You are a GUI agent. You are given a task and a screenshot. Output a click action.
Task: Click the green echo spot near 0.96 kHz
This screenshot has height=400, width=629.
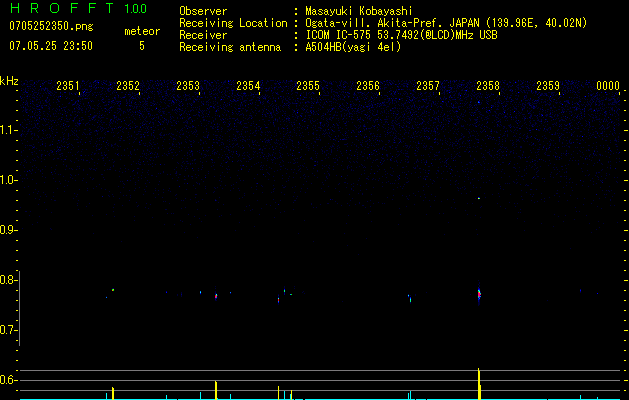click(x=479, y=198)
